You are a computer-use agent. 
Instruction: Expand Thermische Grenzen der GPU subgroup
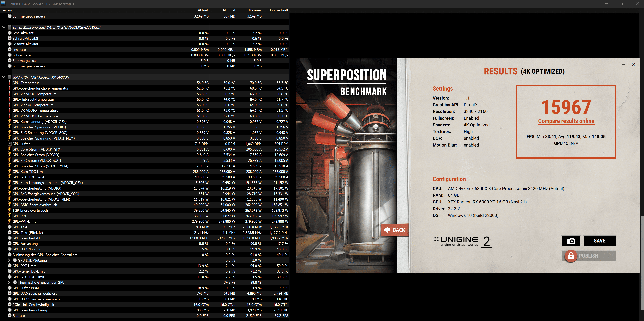point(9,282)
